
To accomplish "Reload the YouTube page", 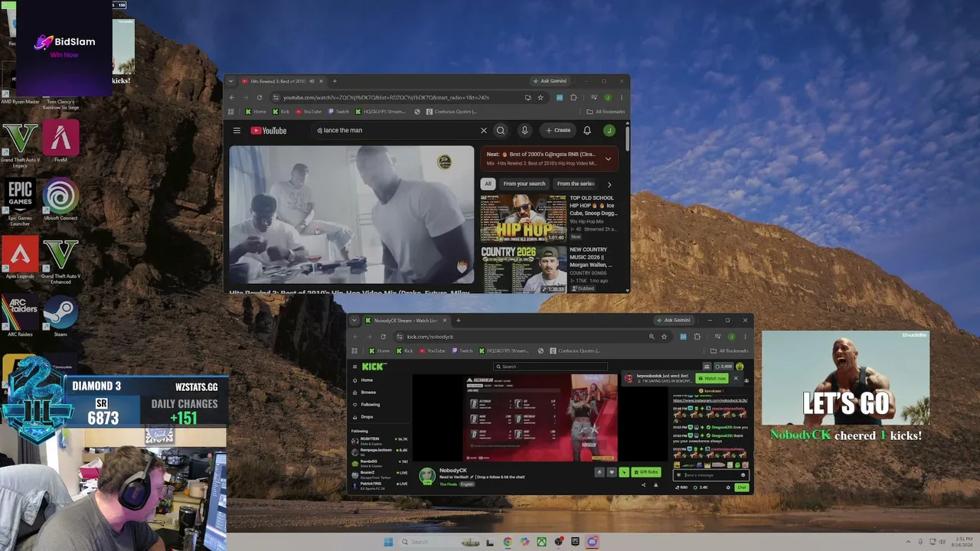I will click(260, 98).
